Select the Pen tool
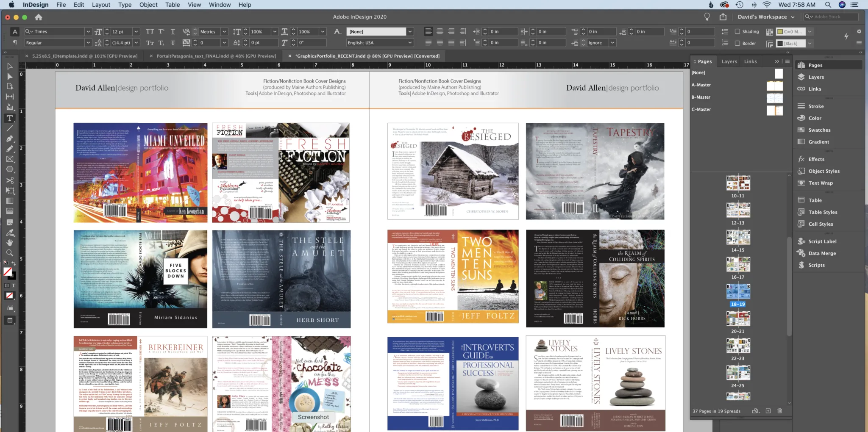The height and width of the screenshot is (432, 868). pyautogui.click(x=9, y=138)
